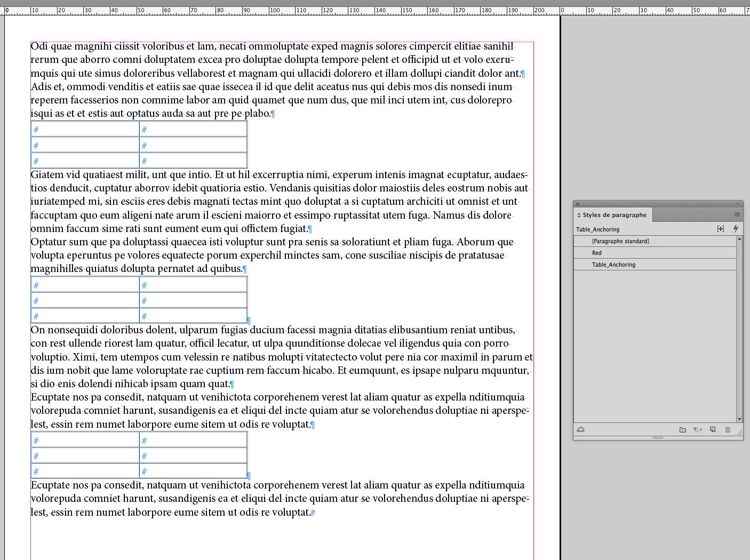This screenshot has width=750, height=560.
Task: Create a new paragraph style with page icon
Action: pos(713,430)
